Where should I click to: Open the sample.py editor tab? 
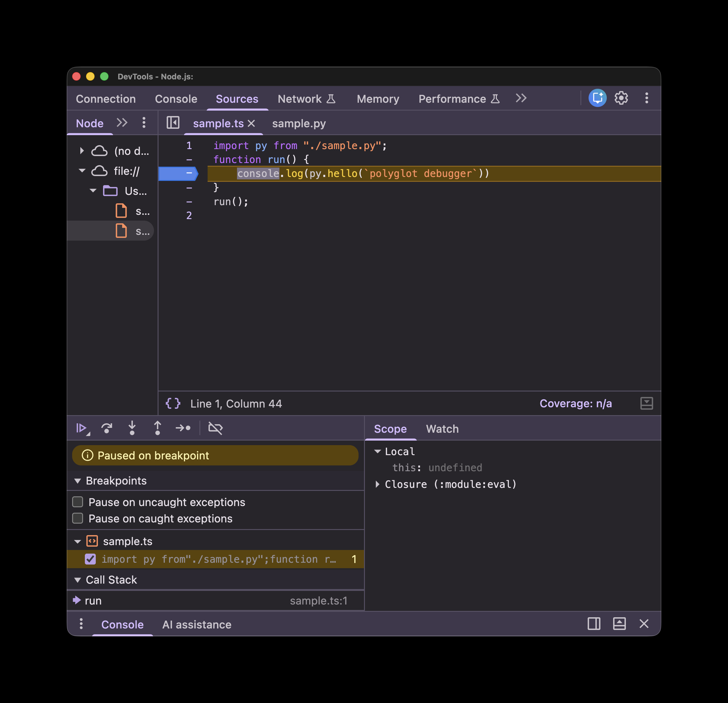click(299, 123)
